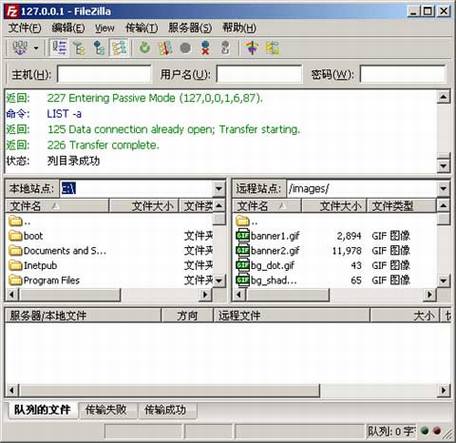456x443 pixels.
Task: Expand the remote site /images/ dropdown
Action: click(443, 189)
